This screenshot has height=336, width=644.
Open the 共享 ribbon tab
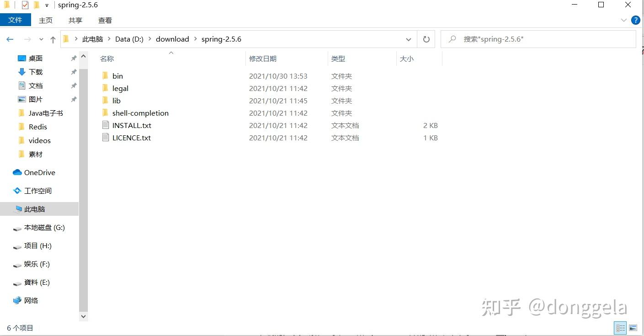click(75, 20)
